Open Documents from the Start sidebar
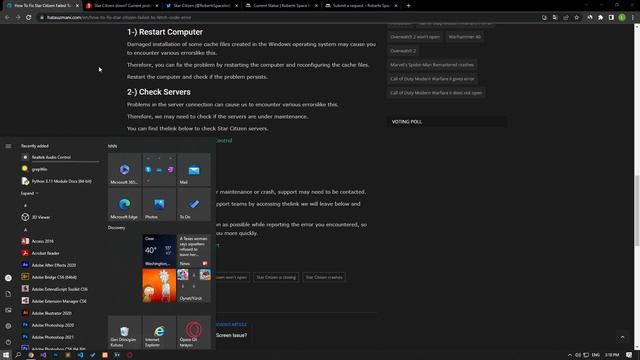640x360 pixels. click(8, 294)
